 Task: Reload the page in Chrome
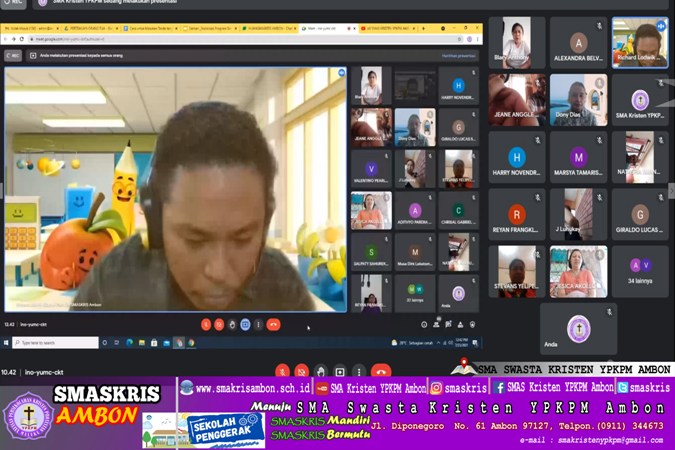[x=22, y=39]
